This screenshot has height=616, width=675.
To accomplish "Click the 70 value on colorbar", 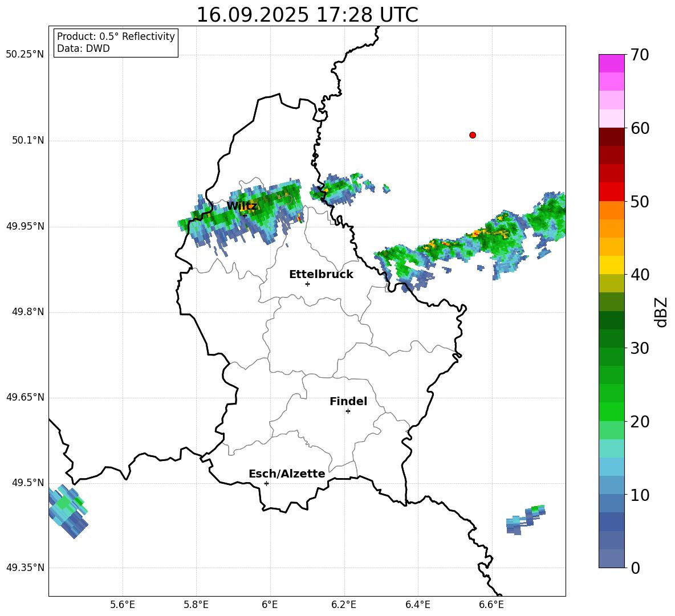I will click(x=640, y=55).
